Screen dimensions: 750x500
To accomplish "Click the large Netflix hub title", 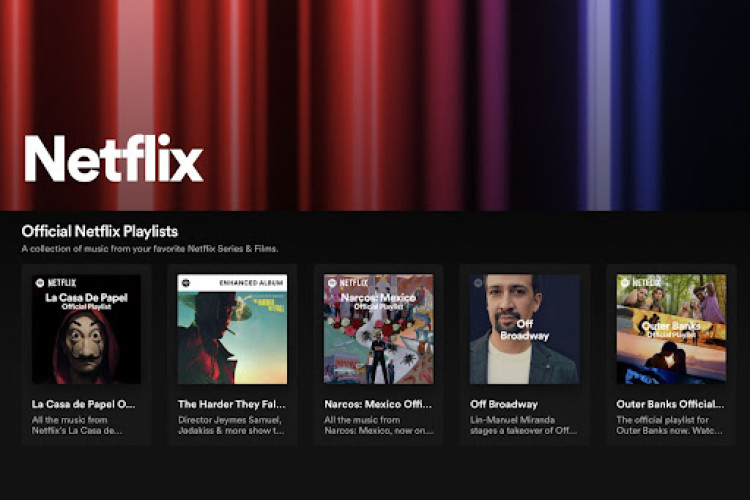I will [x=113, y=159].
